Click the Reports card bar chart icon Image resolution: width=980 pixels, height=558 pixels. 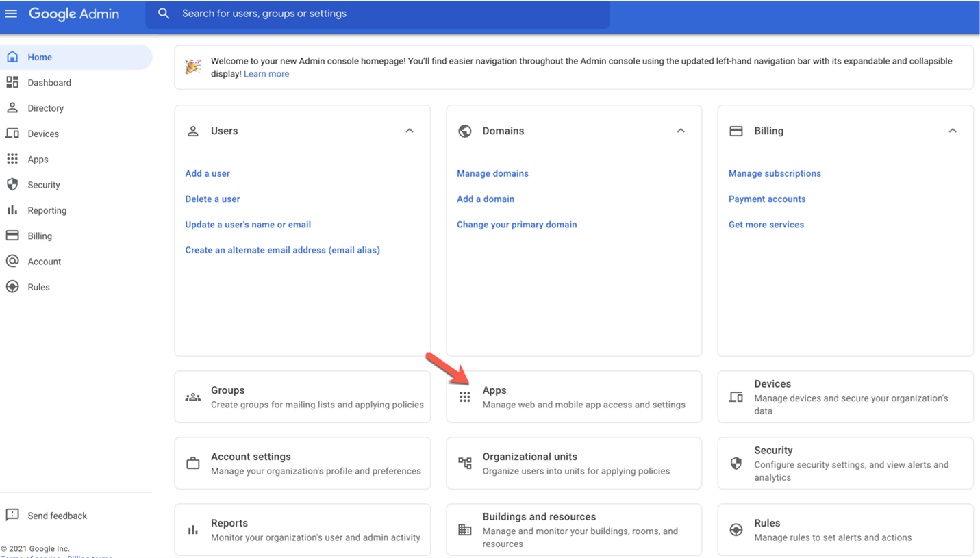point(193,530)
